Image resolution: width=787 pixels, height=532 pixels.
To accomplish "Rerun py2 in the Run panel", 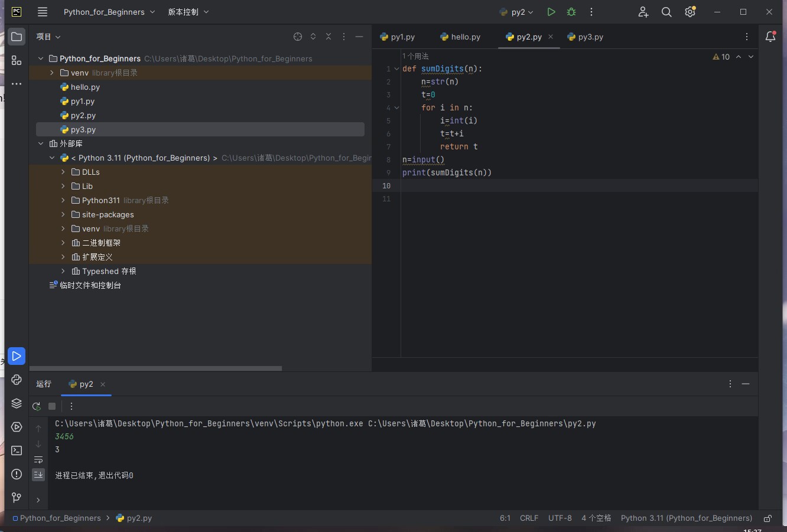I will (x=37, y=406).
